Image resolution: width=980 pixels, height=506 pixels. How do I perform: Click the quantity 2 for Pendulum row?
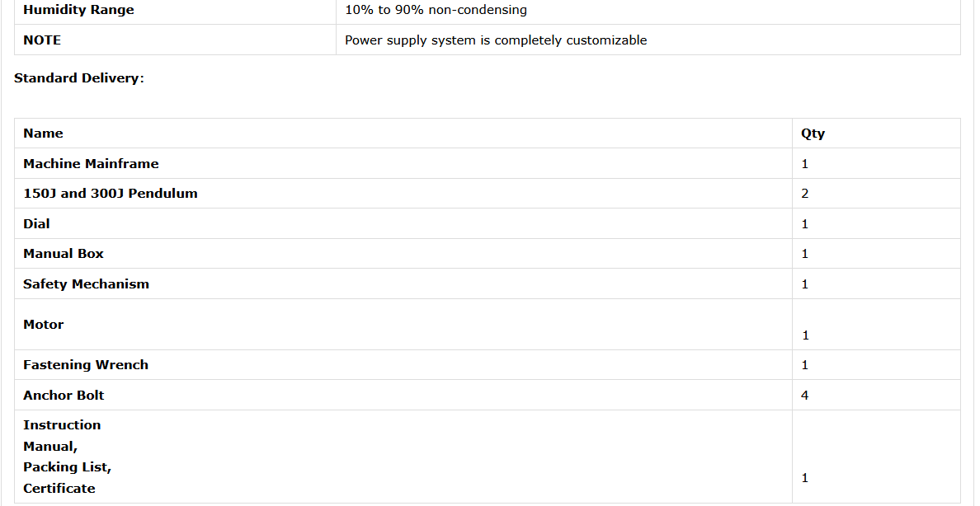pyautogui.click(x=805, y=194)
